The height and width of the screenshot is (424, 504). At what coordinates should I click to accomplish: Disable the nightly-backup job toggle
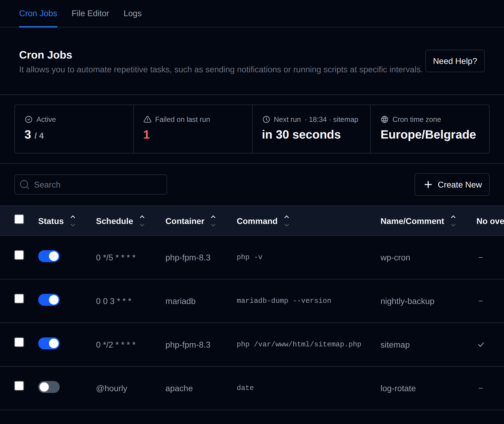[49, 300]
